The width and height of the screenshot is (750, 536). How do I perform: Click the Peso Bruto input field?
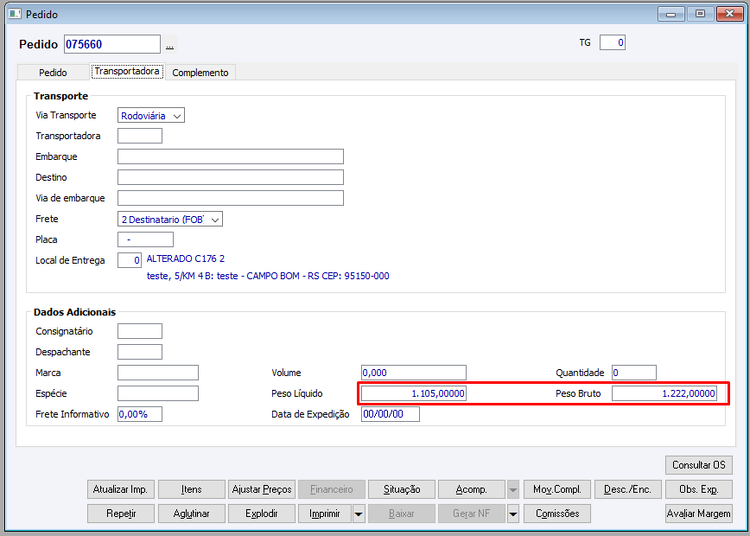pos(664,394)
